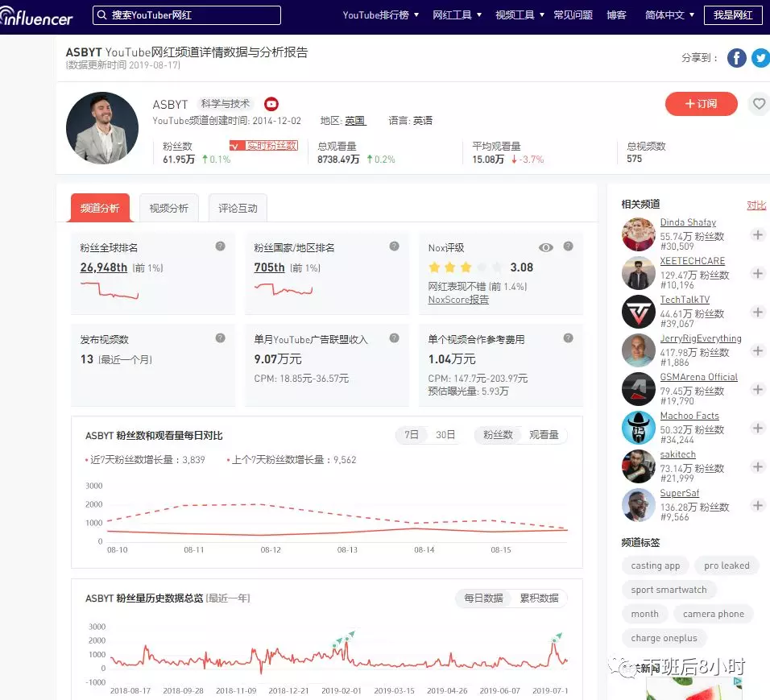Viewport: 770px width, 700px height.
Task: Click ASBYT profile photo
Action: pyautogui.click(x=102, y=128)
